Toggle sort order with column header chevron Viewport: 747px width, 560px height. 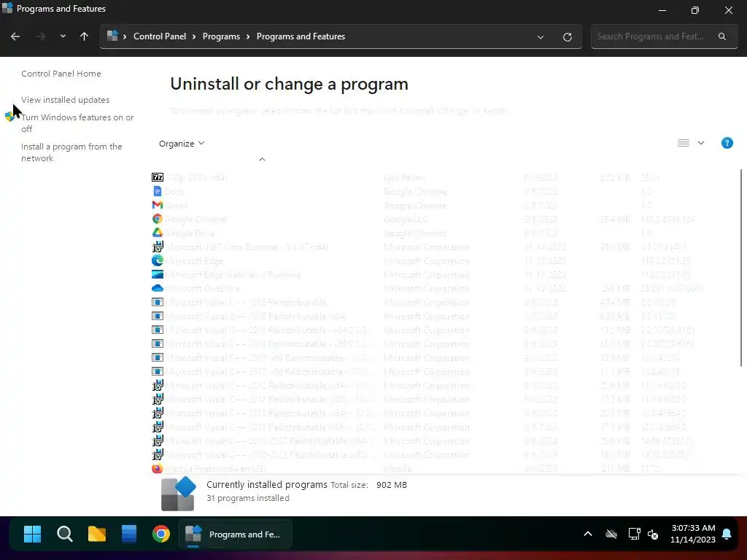262,159
